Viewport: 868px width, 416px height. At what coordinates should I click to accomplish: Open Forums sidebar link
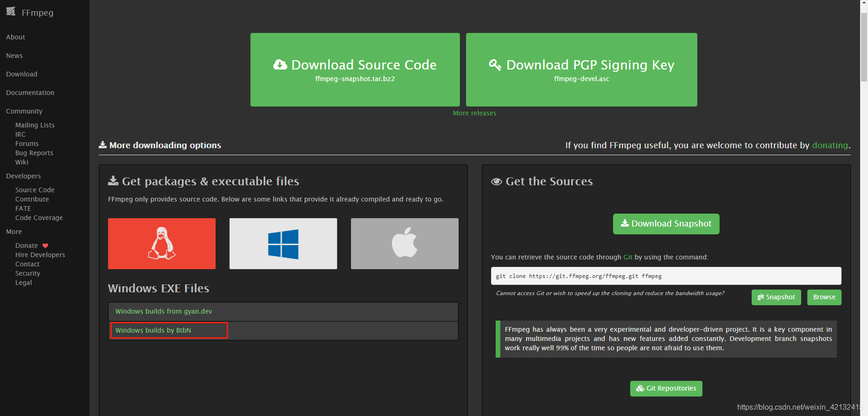coord(27,144)
